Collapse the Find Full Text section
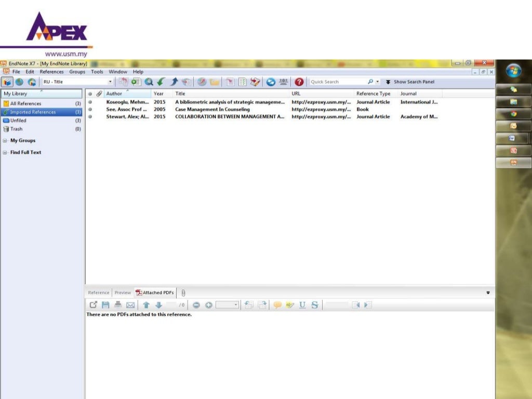This screenshot has width=532, height=399. tap(5, 153)
